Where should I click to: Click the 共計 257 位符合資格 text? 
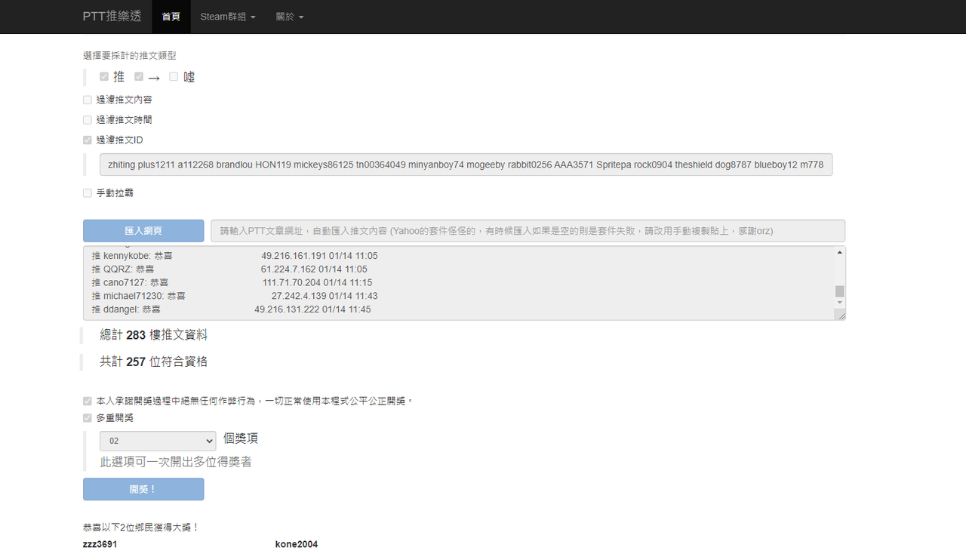click(x=154, y=362)
